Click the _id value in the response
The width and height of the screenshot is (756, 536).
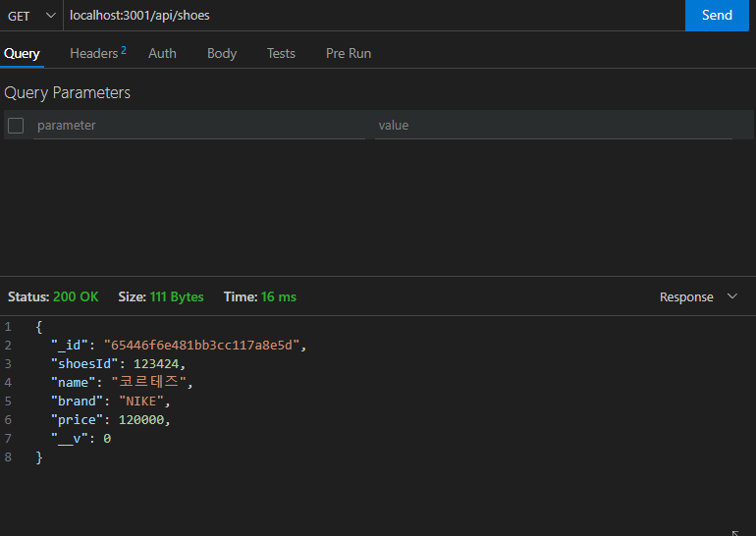205,346
